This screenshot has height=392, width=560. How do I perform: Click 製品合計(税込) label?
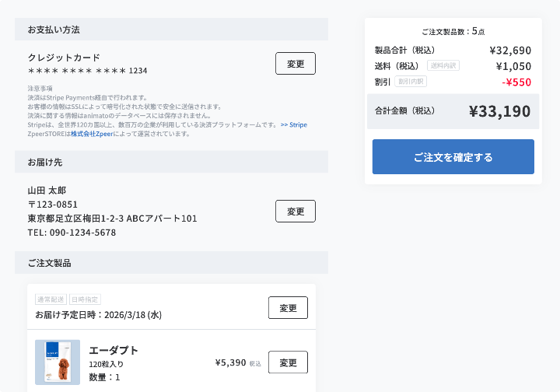404,50
